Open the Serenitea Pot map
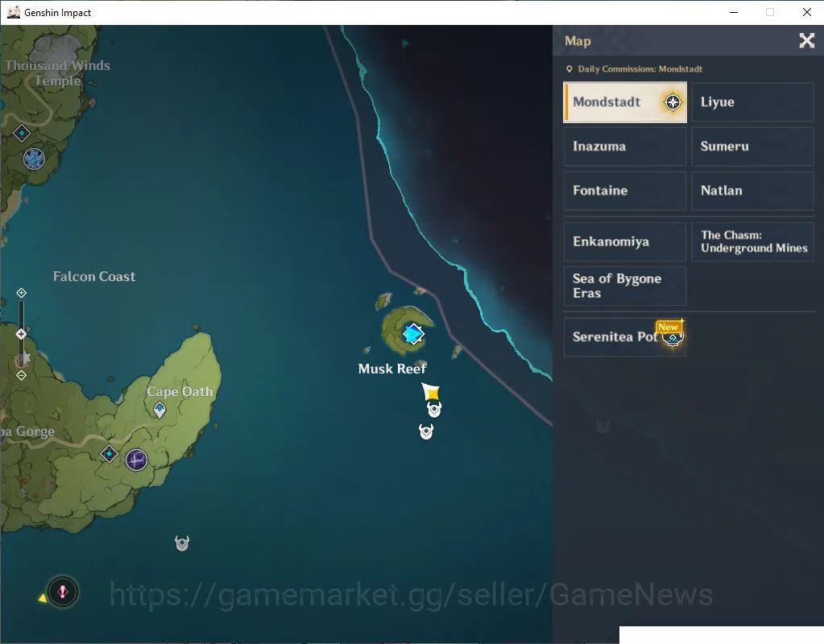 point(625,336)
